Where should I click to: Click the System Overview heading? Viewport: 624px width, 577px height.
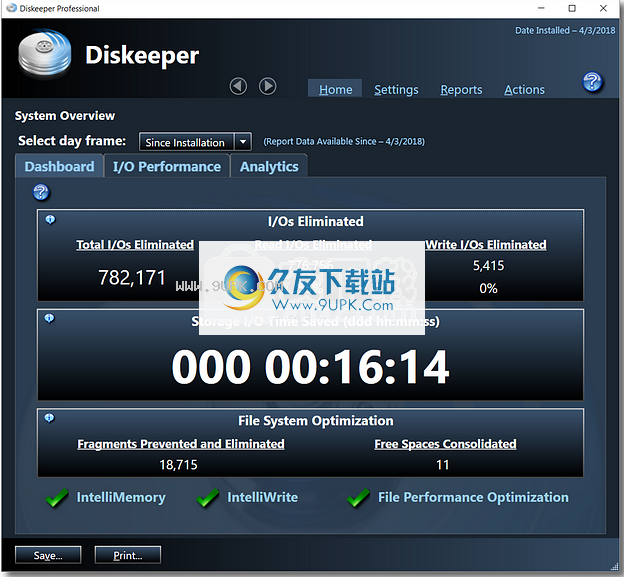tap(65, 116)
